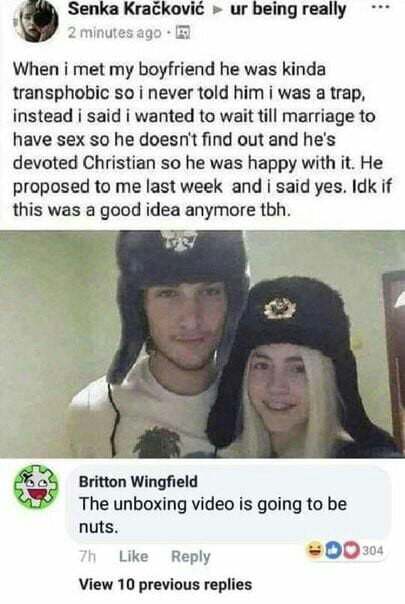Screen dimensions: 405x604
Task: Click the '7h' comment timestamp
Action: click(87, 556)
